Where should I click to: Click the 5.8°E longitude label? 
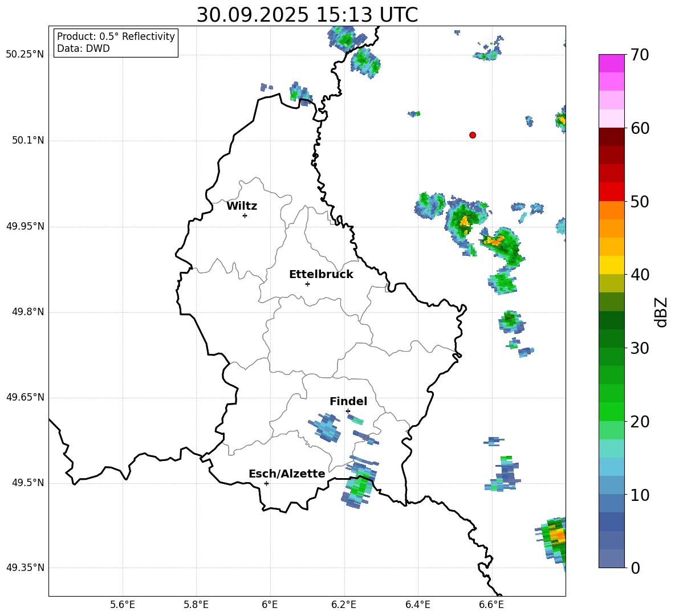[196, 605]
